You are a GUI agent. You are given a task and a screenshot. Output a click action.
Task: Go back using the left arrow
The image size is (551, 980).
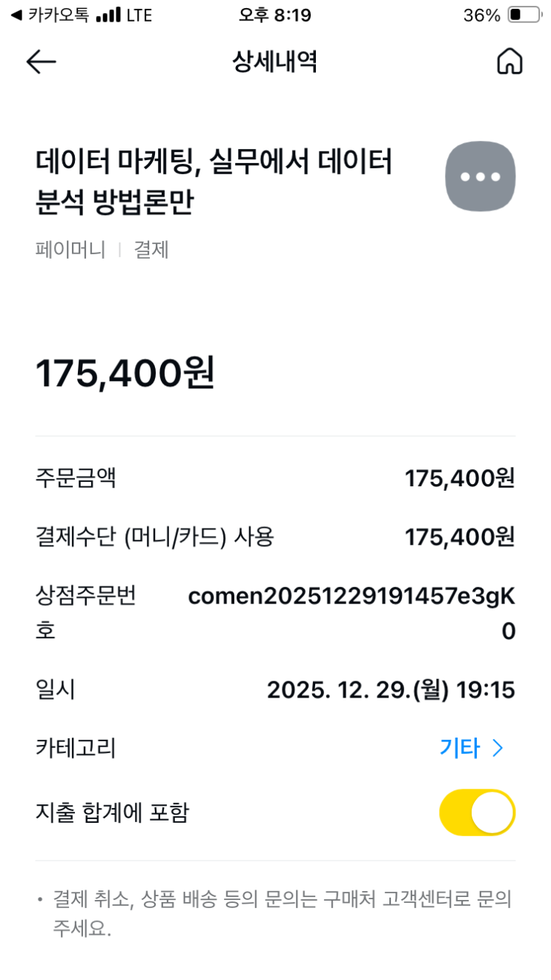click(41, 62)
